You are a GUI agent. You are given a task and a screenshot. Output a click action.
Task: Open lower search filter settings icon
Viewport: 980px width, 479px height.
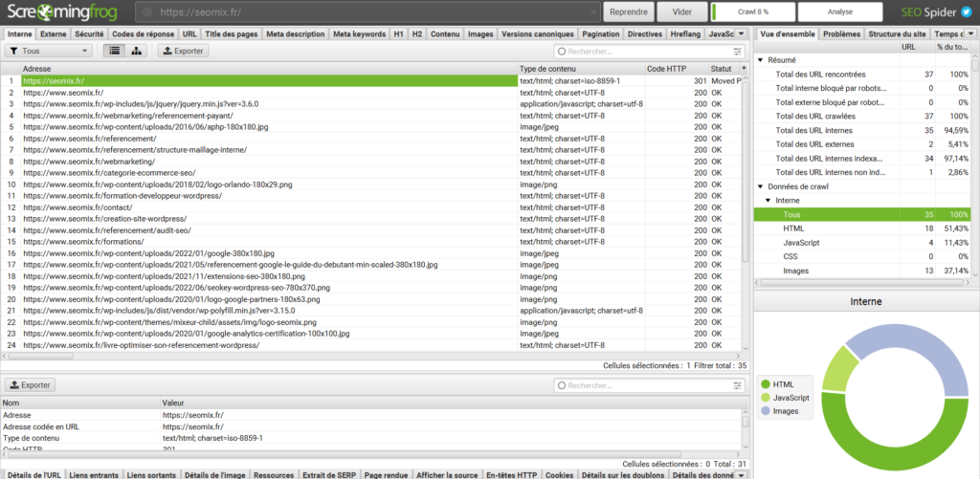coord(738,385)
